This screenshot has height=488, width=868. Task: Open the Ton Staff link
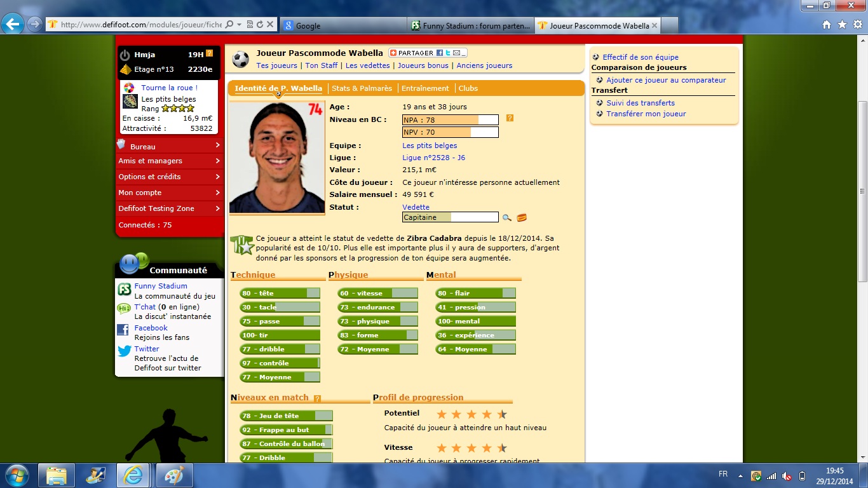[x=322, y=65]
